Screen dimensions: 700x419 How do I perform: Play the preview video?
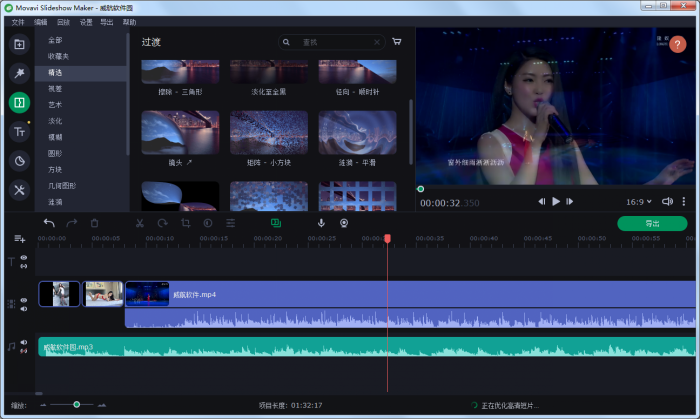[556, 202]
